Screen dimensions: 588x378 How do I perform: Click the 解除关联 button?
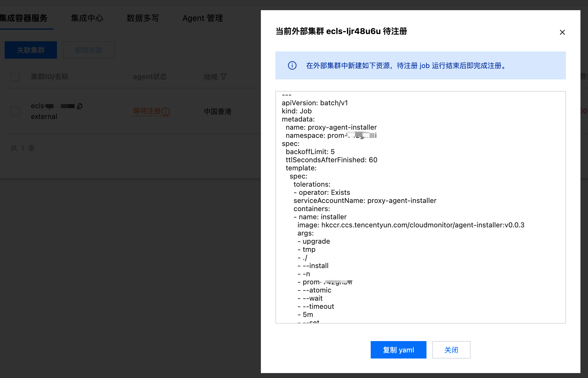tap(89, 50)
